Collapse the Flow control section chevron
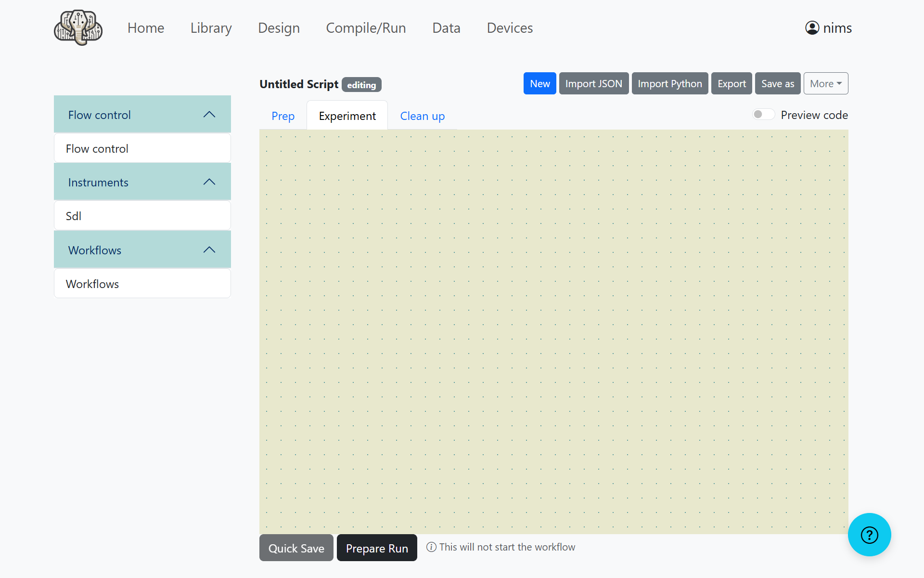 [209, 115]
